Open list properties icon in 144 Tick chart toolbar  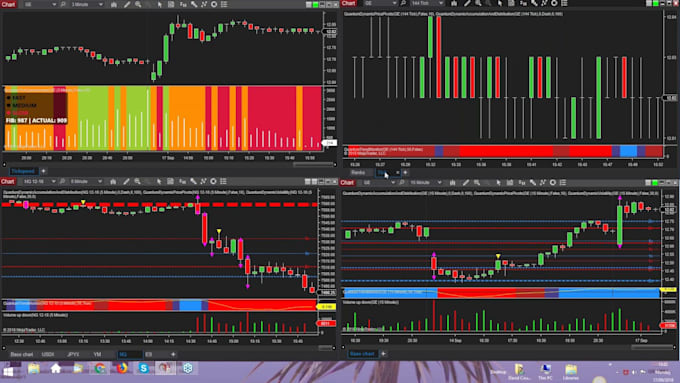point(564,3)
